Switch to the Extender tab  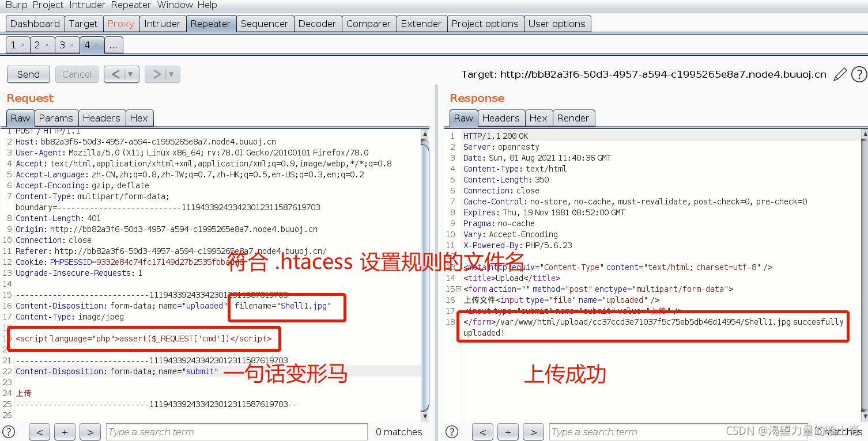421,24
